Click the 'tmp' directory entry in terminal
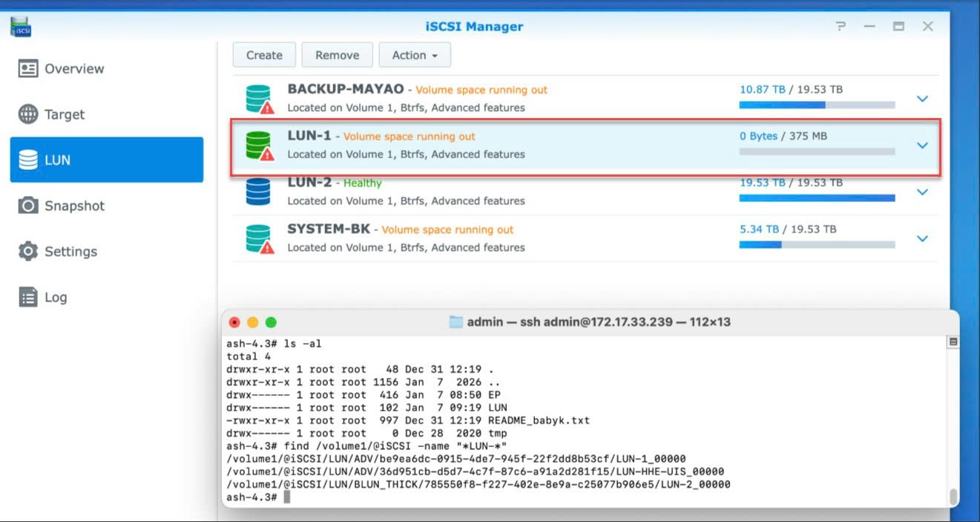The height and width of the screenshot is (522, 980). pos(497,433)
